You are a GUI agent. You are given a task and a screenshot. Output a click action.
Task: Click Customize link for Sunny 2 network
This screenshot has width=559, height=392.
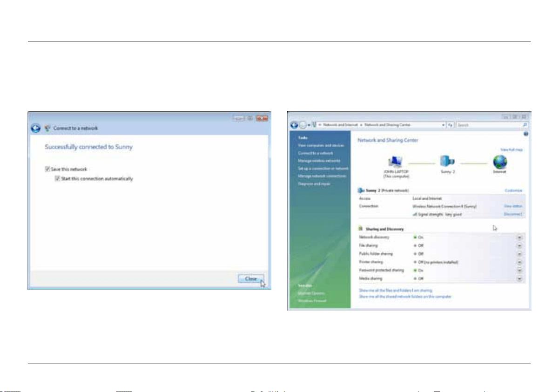(x=513, y=190)
